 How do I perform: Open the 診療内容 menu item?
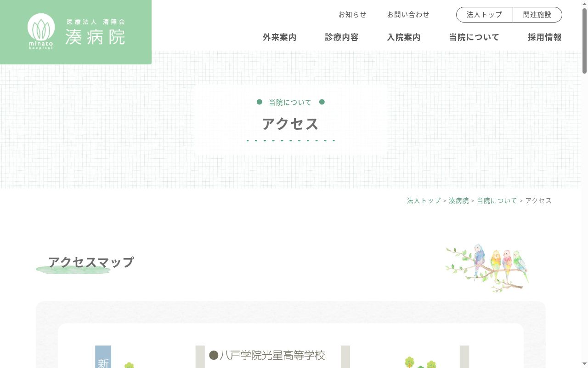pos(342,37)
